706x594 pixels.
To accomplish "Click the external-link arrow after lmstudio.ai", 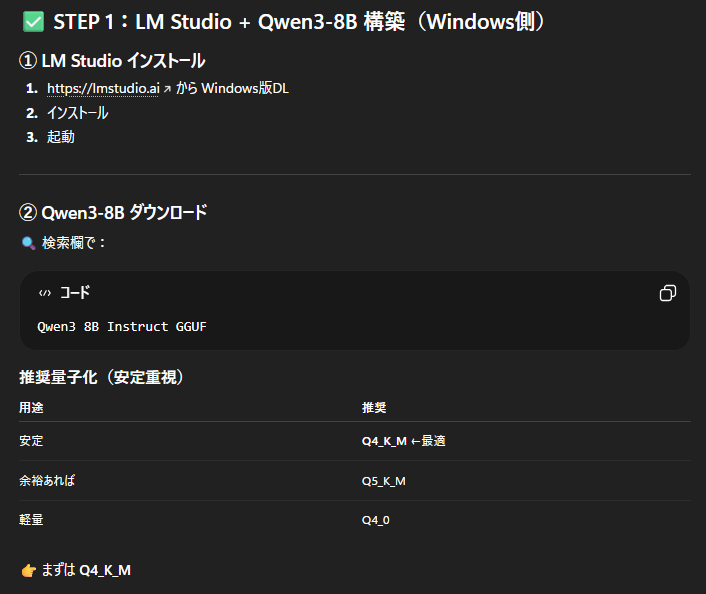I will click(166, 90).
